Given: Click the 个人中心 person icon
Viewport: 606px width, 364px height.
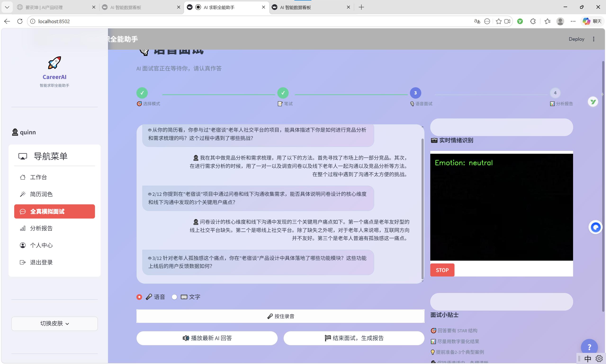Looking at the screenshot, I should point(23,245).
